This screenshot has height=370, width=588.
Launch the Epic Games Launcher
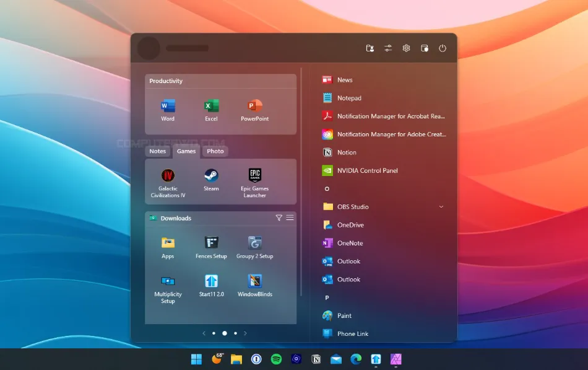(x=254, y=183)
